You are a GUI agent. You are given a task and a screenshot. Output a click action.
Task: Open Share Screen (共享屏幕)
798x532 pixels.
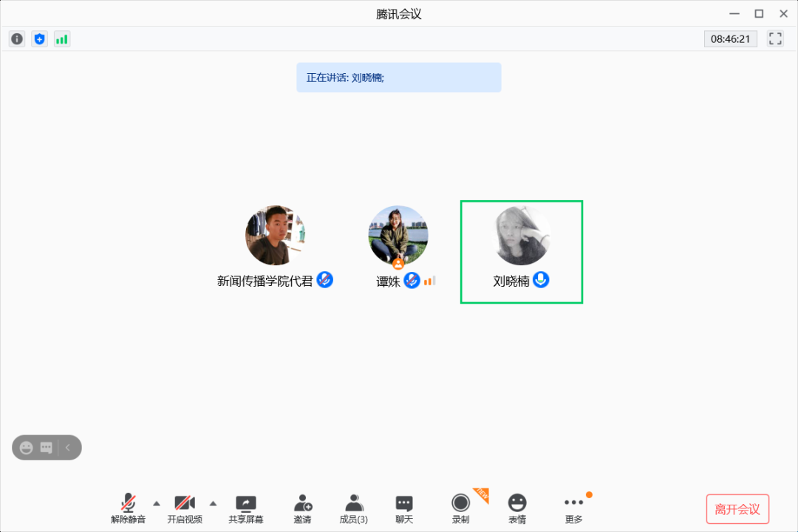(x=245, y=508)
